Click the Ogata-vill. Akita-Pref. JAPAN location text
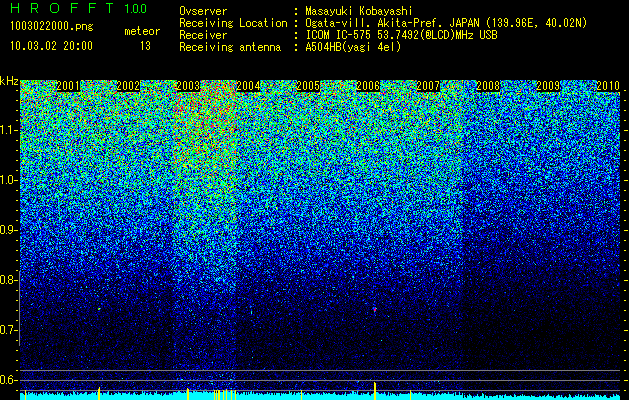Screen dimensions: 629x400 pyautogui.click(x=446, y=23)
